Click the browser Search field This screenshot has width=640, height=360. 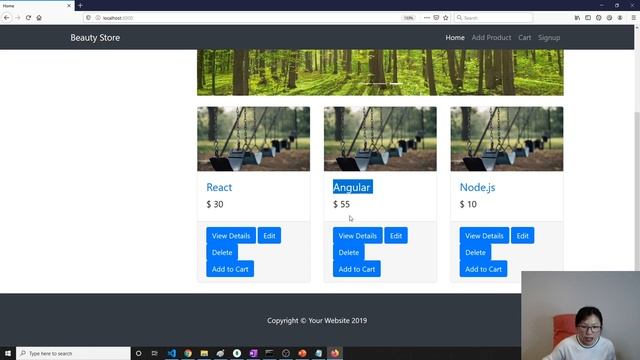click(493, 18)
